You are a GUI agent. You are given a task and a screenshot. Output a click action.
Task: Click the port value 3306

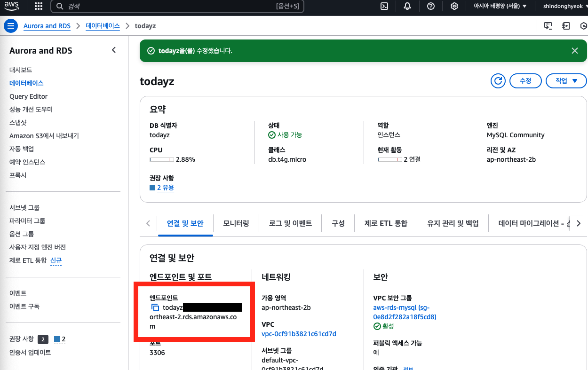tap(157, 353)
